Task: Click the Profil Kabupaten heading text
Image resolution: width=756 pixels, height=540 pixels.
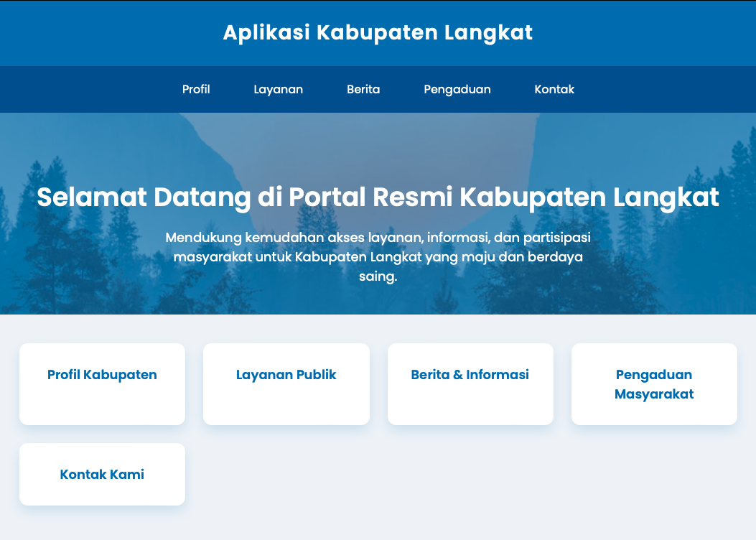Action: pos(102,375)
